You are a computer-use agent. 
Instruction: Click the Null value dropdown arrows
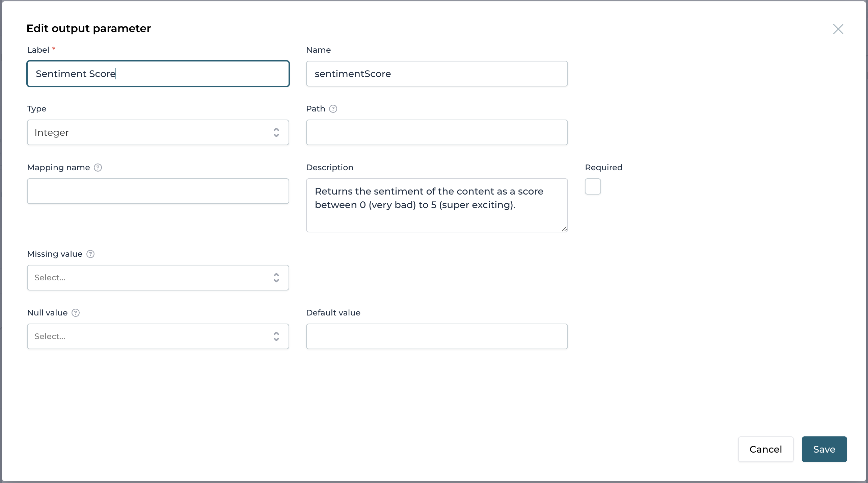click(276, 336)
